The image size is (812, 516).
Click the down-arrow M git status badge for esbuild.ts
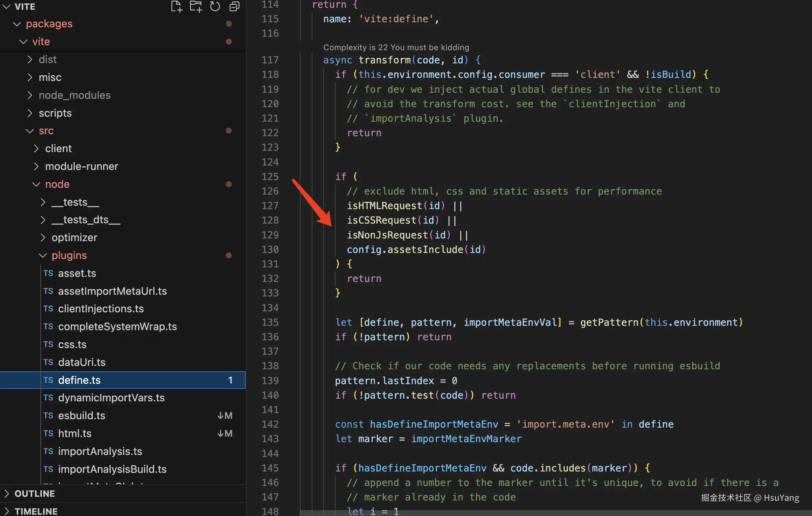pyautogui.click(x=225, y=415)
